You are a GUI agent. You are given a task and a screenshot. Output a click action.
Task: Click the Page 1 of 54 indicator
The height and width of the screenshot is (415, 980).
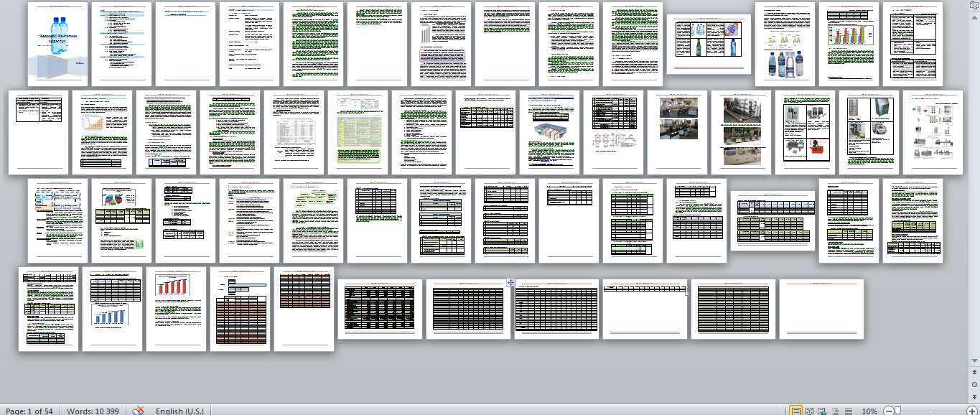(x=29, y=411)
